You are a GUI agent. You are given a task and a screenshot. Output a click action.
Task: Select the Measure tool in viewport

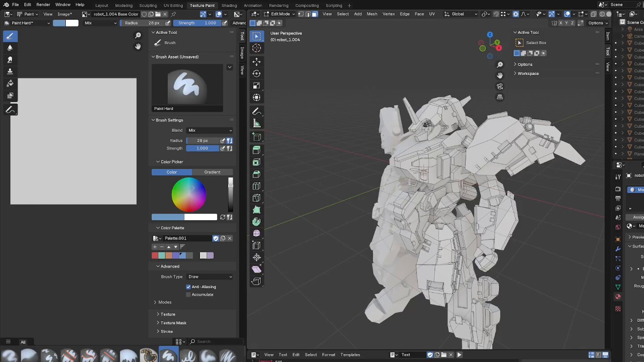tap(256, 123)
